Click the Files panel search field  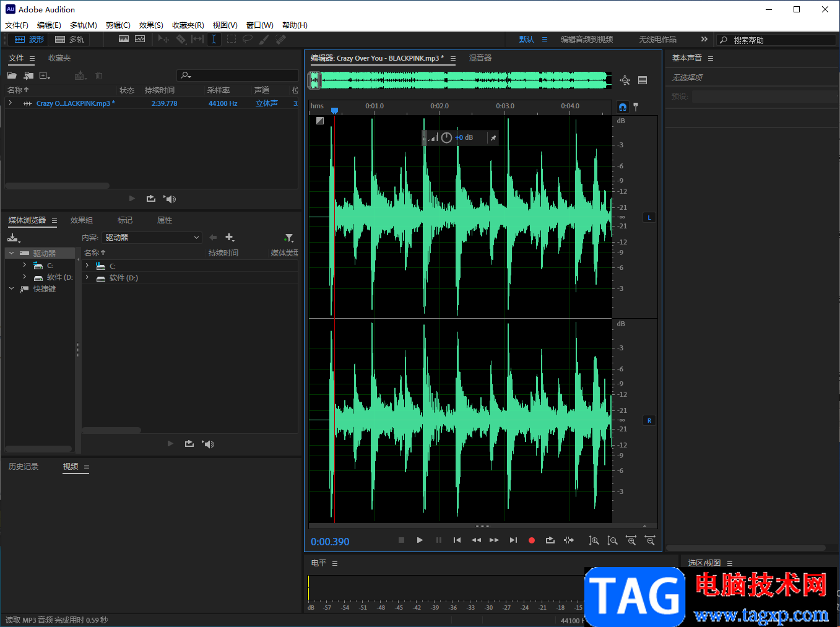point(238,76)
